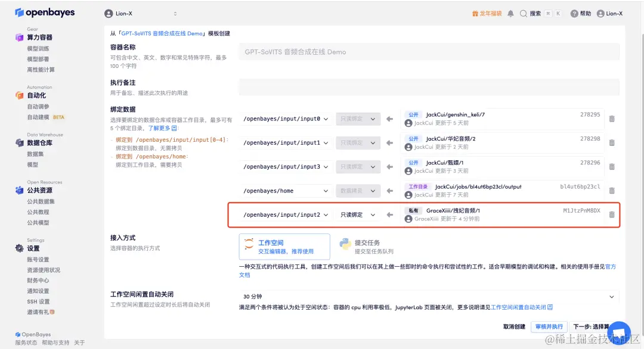The height and width of the screenshot is (349, 644).
Task: Click the openbayes logo
Action: click(x=45, y=13)
